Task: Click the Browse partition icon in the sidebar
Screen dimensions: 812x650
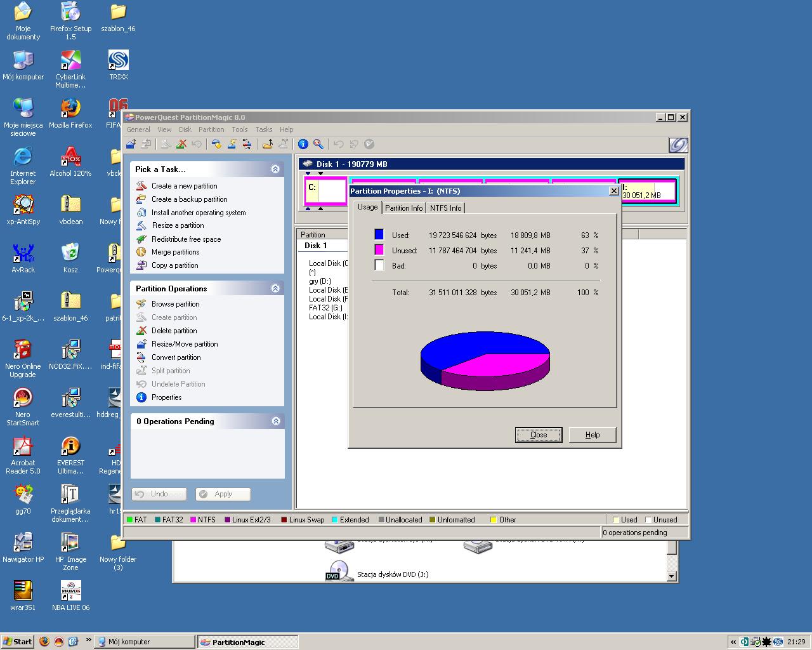Action: 141,304
